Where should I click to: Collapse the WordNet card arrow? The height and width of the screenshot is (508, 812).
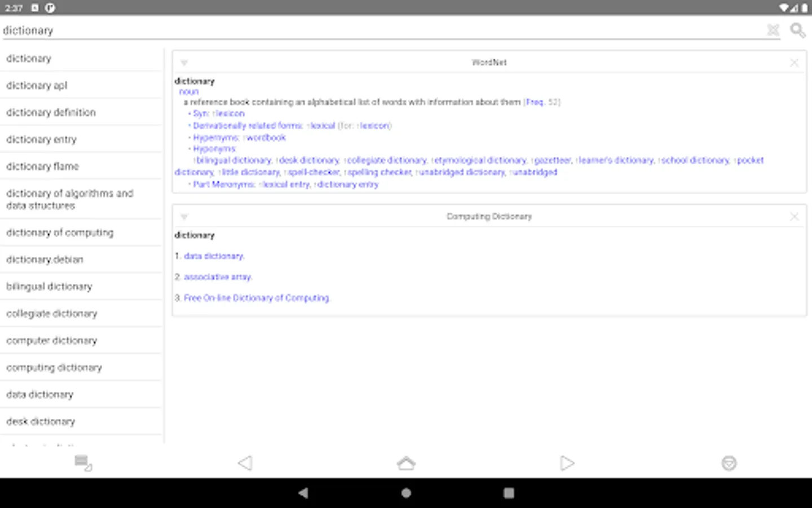point(184,63)
